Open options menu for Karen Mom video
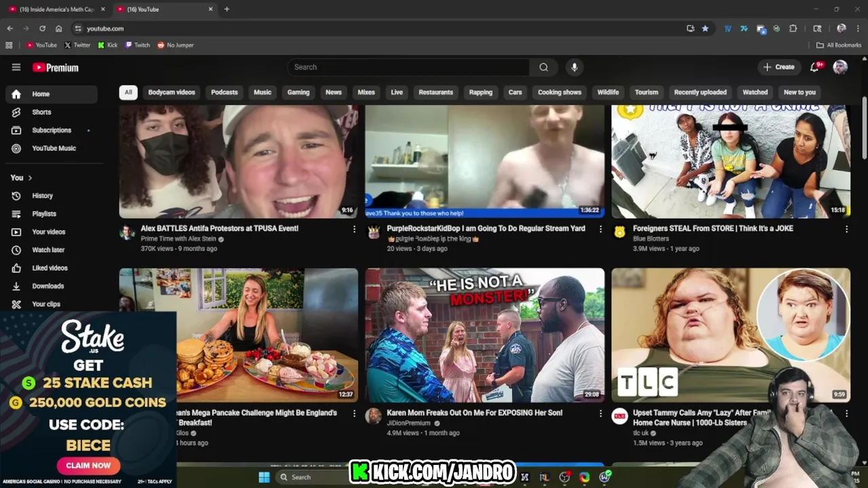 point(600,413)
